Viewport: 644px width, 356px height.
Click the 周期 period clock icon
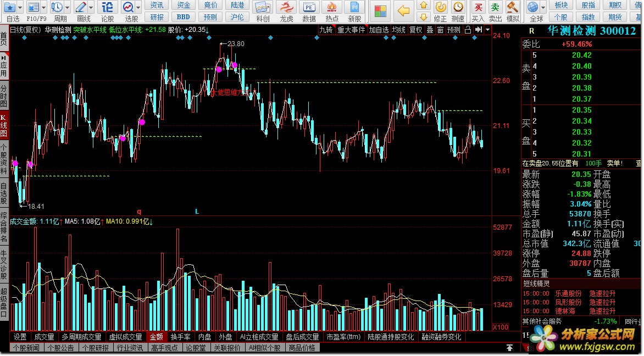(x=57, y=7)
